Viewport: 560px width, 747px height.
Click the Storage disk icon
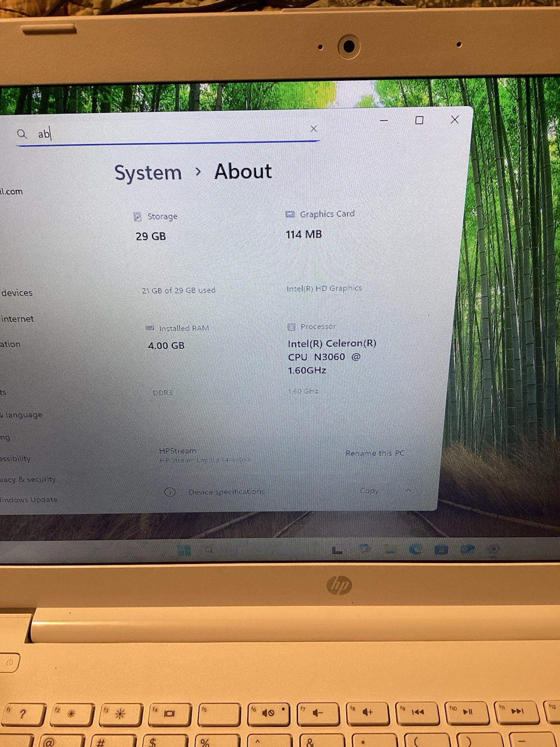pyautogui.click(x=137, y=217)
